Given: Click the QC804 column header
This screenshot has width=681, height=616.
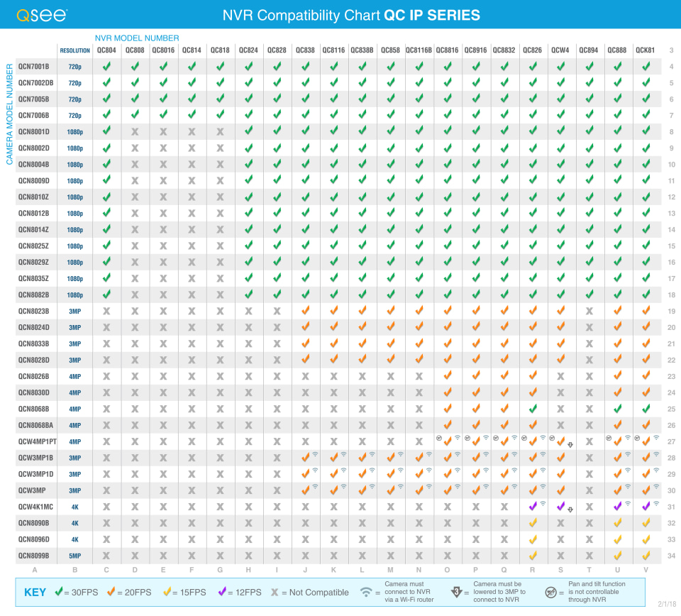Looking at the screenshot, I should (106, 50).
